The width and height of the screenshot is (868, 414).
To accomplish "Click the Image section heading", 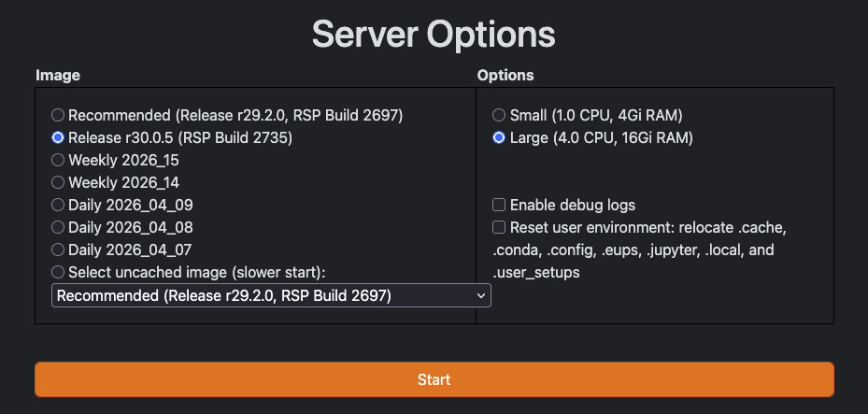I will pos(58,75).
